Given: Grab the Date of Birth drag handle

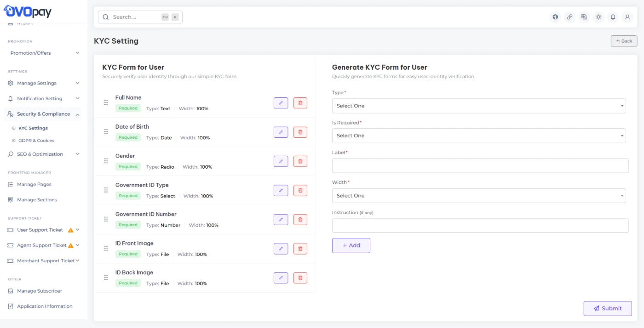Looking at the screenshot, I should click(x=106, y=132).
